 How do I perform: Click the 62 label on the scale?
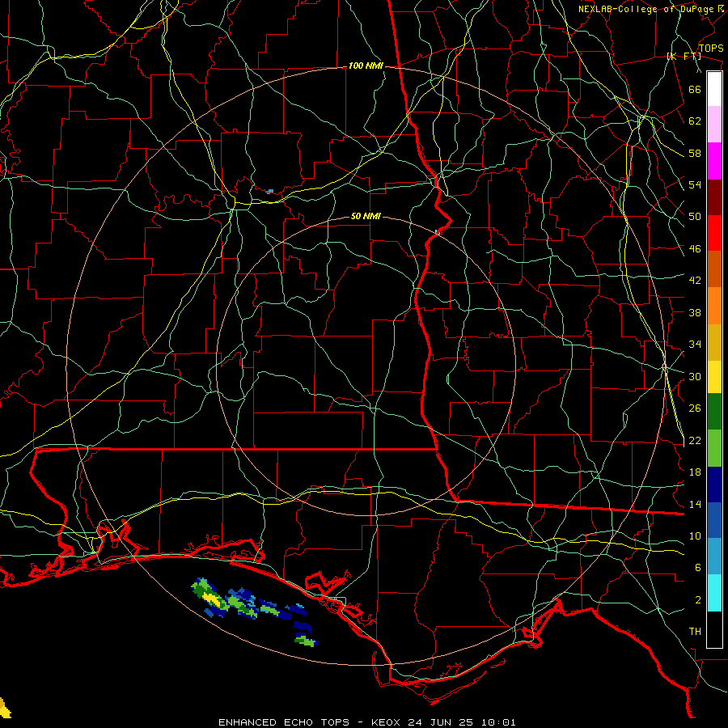point(695,121)
